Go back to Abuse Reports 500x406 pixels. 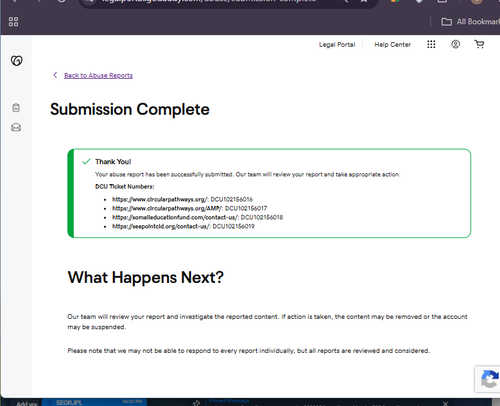[98, 75]
